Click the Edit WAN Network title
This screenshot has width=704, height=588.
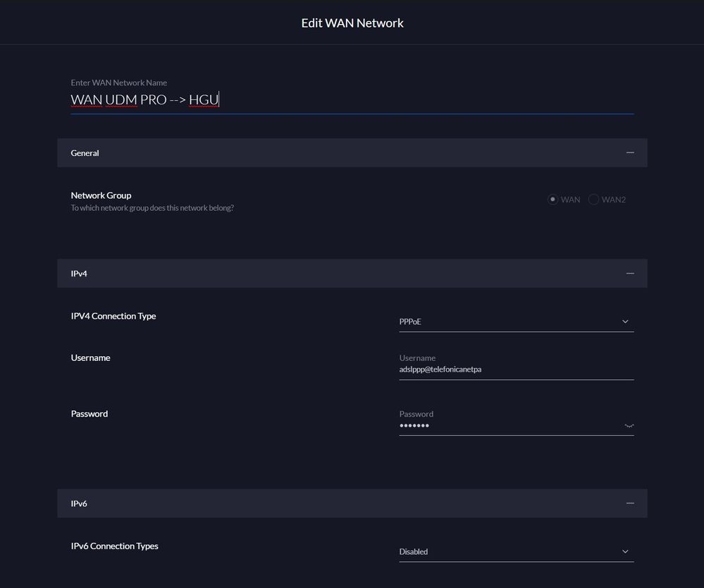point(352,23)
